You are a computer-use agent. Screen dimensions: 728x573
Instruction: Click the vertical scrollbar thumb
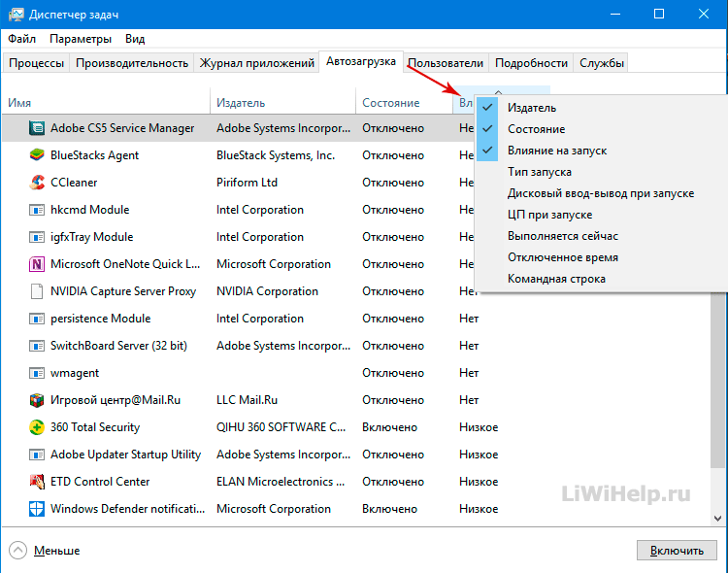coord(717,379)
